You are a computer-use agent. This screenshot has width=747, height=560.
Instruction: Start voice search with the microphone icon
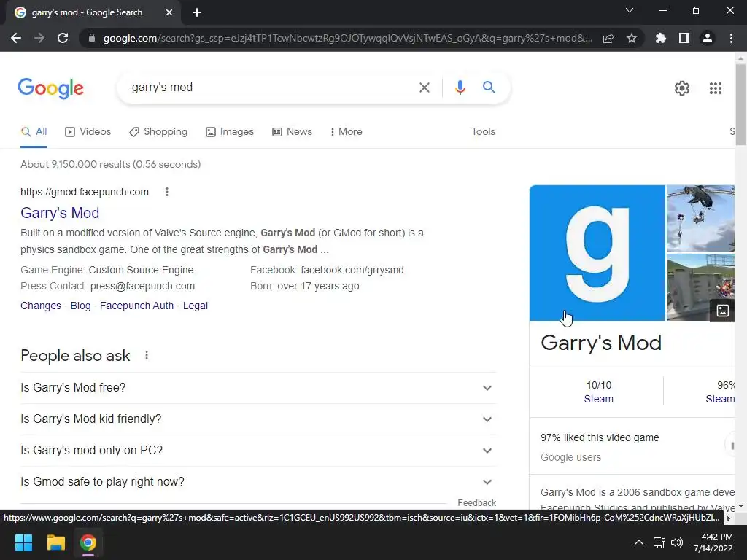[x=460, y=87]
